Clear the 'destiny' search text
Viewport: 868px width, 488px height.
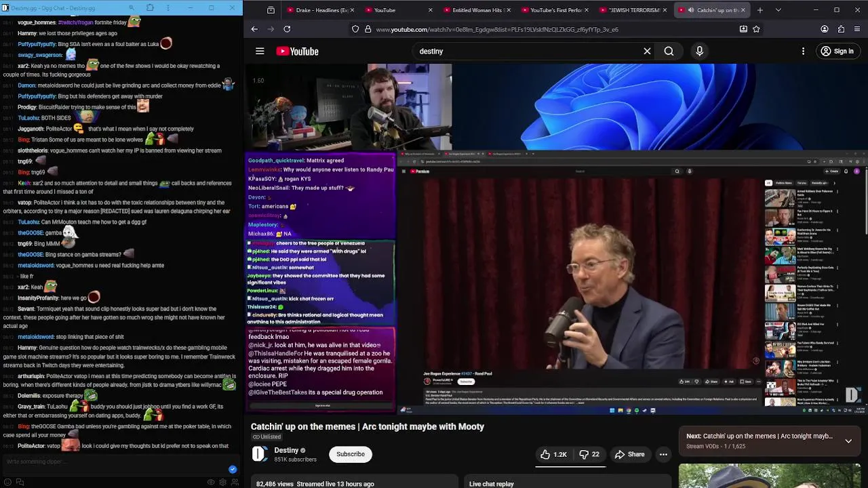click(x=647, y=52)
